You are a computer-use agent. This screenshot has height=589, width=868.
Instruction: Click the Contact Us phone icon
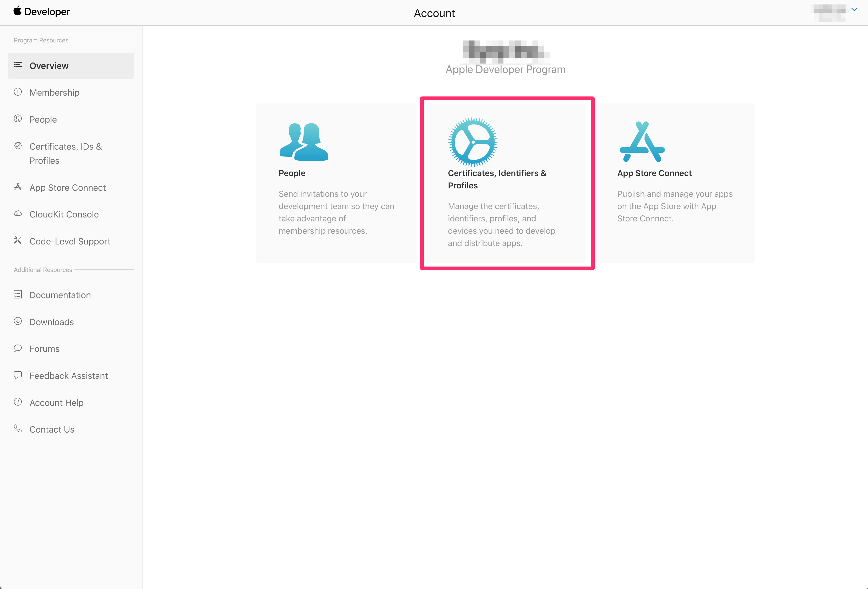tap(18, 428)
